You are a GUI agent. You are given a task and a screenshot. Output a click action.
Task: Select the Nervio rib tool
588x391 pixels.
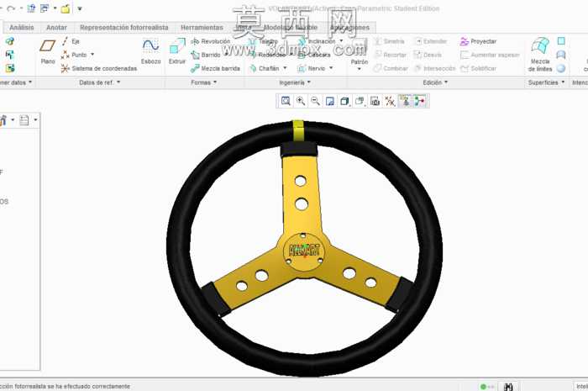click(x=312, y=68)
